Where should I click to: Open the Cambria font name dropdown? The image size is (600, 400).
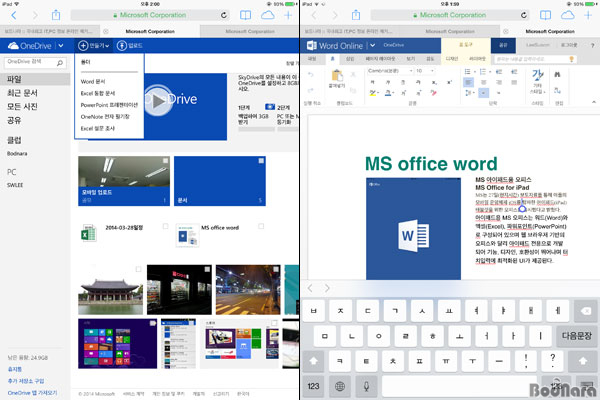point(411,71)
